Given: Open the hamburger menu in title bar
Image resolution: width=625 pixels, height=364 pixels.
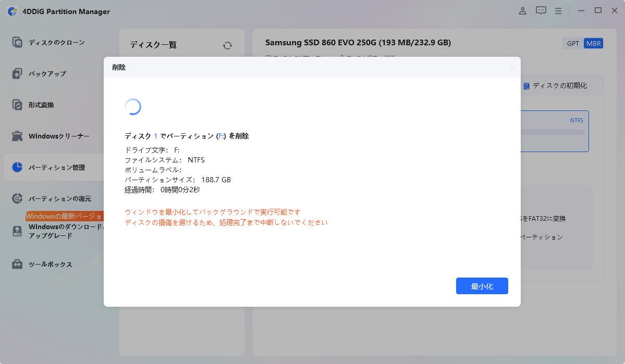Looking at the screenshot, I should (558, 11).
